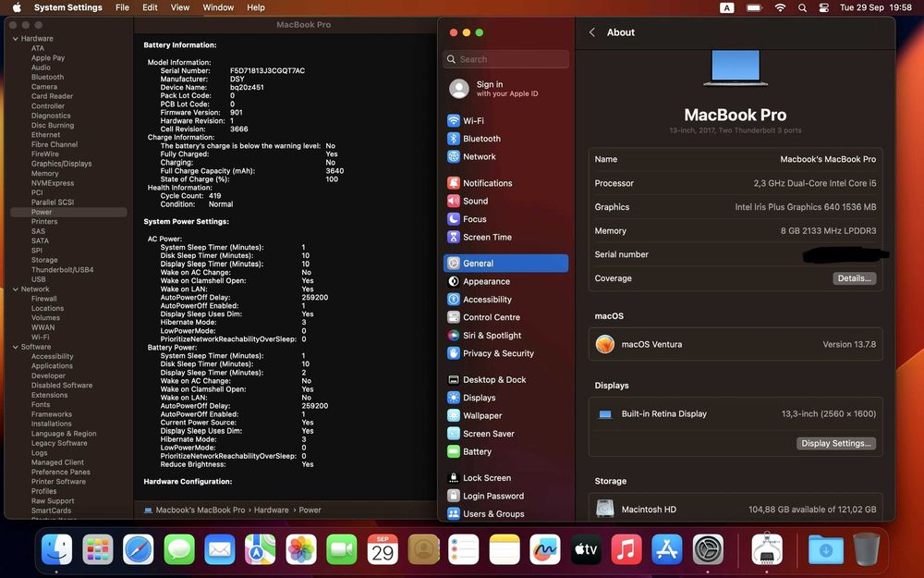
Task: Open App Store from Dock
Action: 667,549
